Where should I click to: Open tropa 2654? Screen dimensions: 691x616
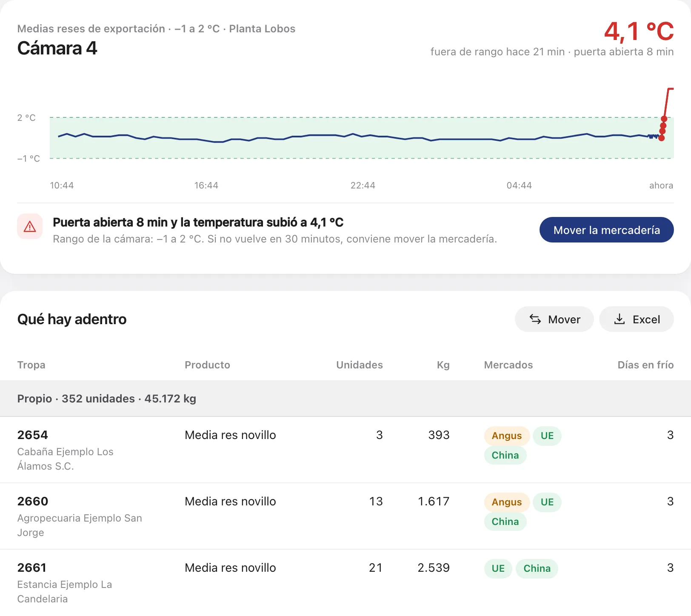(33, 435)
